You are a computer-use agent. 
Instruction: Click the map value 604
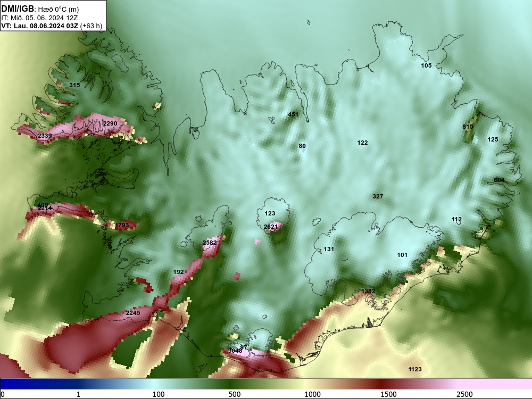coord(499,180)
